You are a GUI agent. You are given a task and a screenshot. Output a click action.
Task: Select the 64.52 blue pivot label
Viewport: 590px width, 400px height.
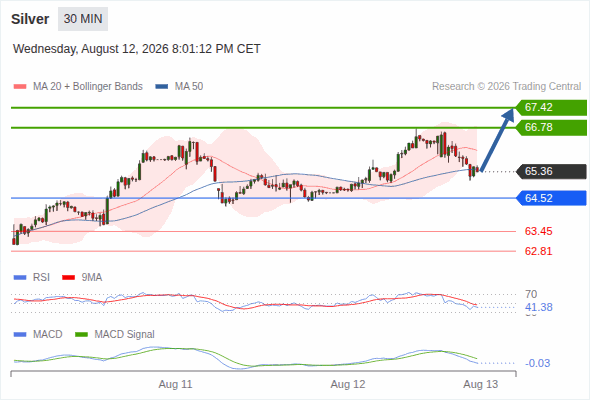click(x=551, y=198)
